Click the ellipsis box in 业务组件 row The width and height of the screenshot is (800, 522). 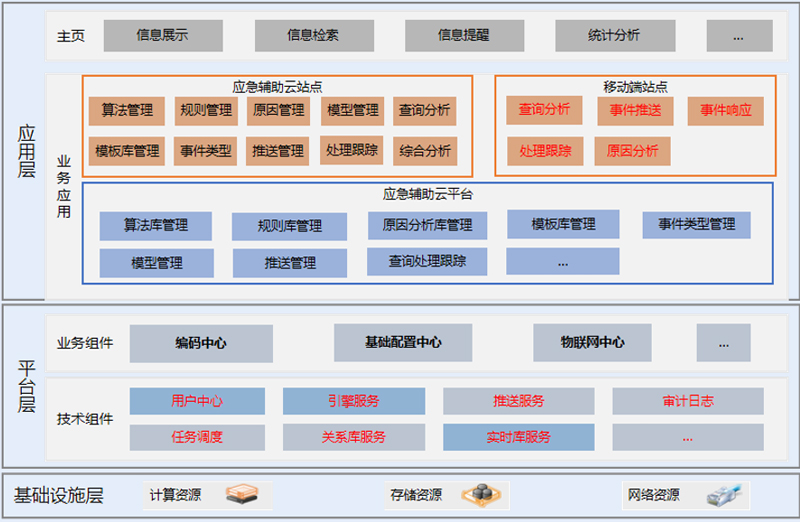(723, 343)
